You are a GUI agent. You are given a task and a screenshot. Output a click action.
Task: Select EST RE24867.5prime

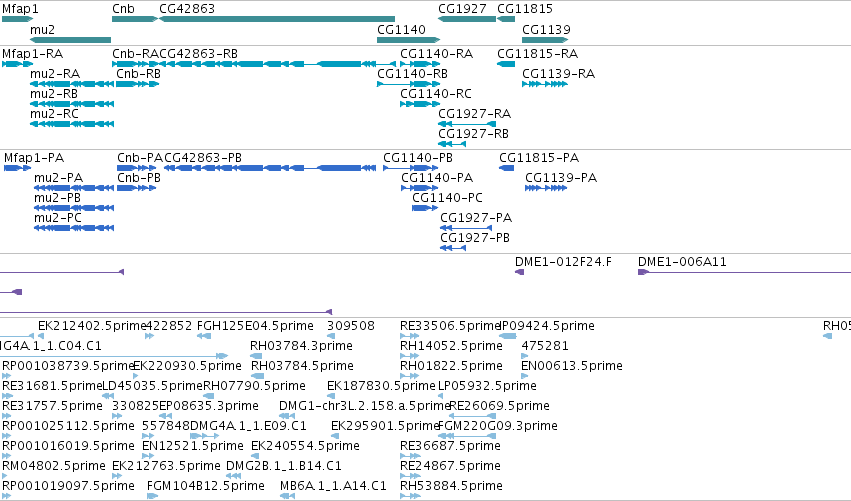[410, 476]
